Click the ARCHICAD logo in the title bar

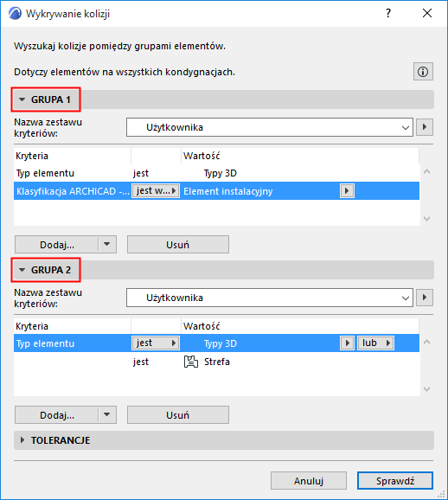coord(15,13)
